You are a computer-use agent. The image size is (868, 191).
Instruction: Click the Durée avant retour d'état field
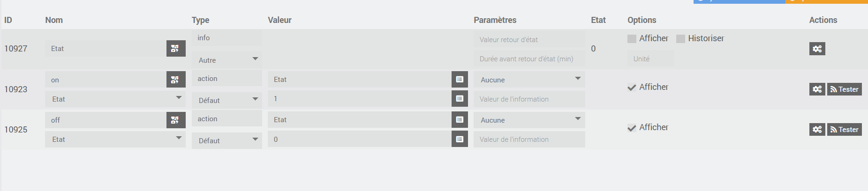(x=529, y=59)
